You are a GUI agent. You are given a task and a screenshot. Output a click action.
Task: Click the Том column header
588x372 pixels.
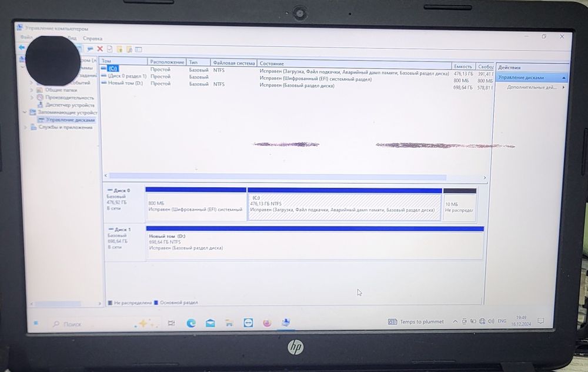coord(123,61)
